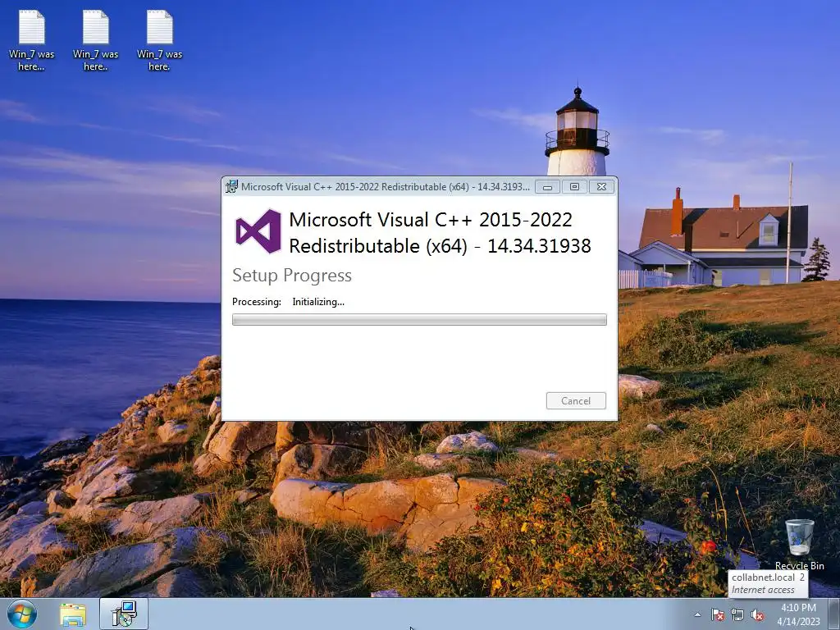Open Windows Explorer from the taskbar

tap(73, 614)
